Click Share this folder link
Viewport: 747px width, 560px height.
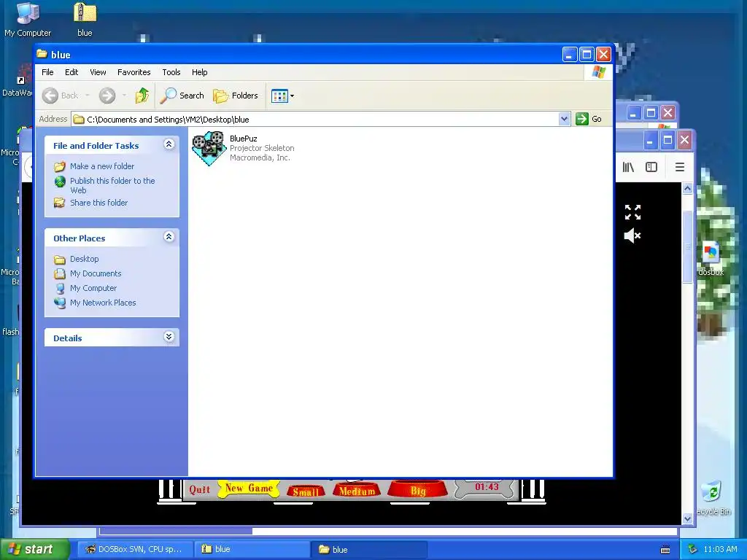click(x=99, y=203)
